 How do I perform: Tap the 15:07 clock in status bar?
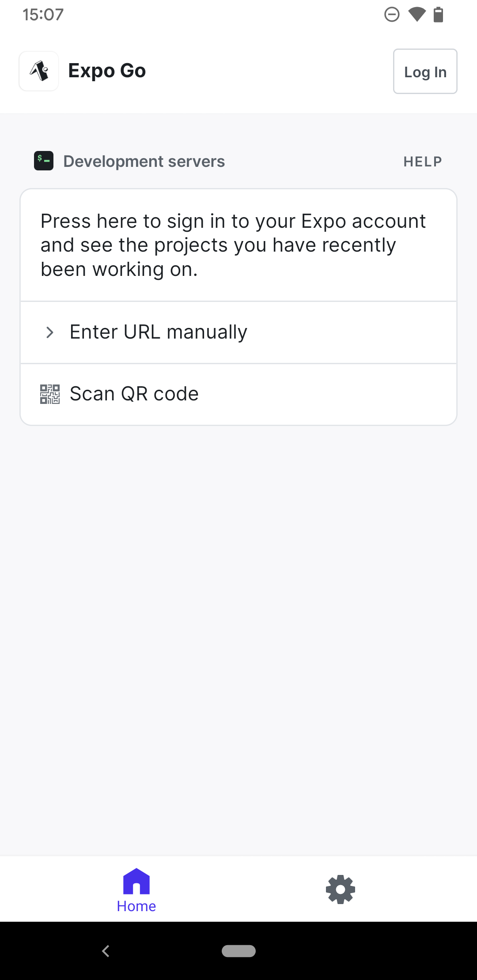coord(43,15)
